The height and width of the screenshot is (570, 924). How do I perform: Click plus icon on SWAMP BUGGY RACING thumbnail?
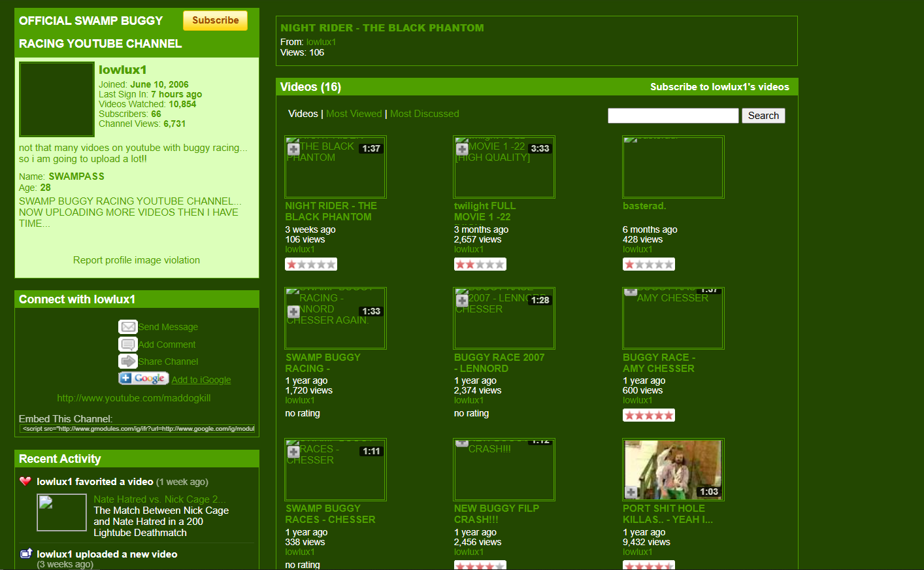[293, 312]
